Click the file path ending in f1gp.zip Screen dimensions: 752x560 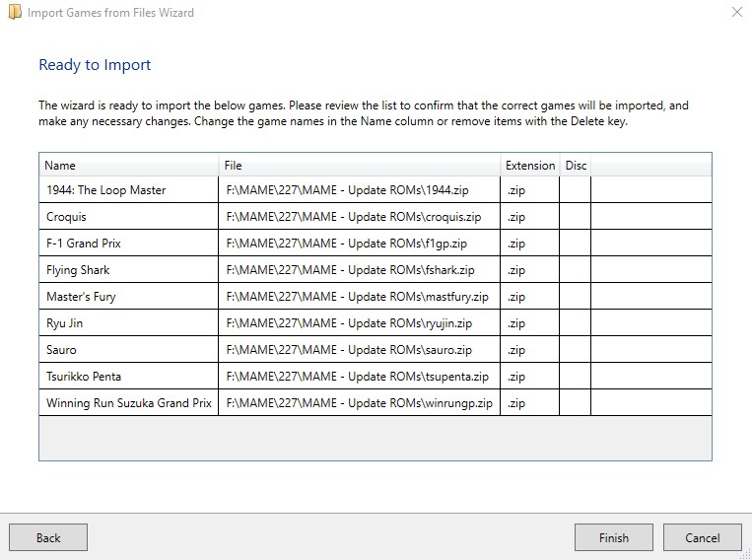359,243
